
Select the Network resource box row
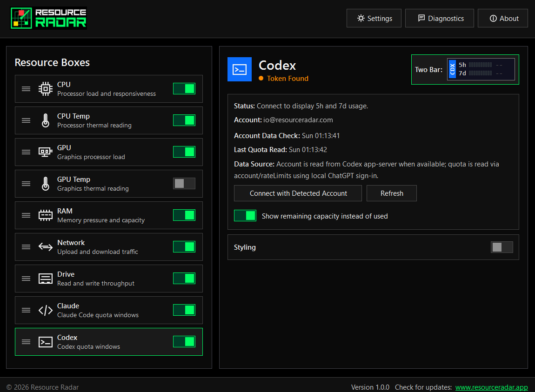pyautogui.click(x=109, y=247)
